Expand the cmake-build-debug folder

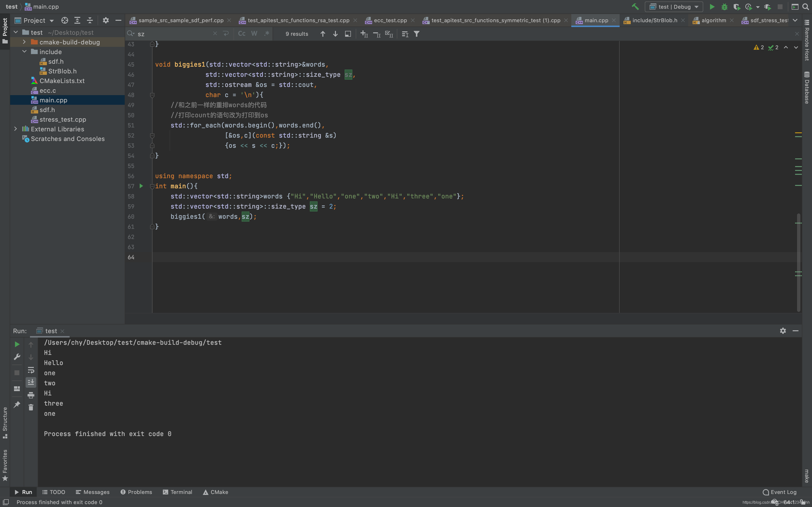pos(24,42)
